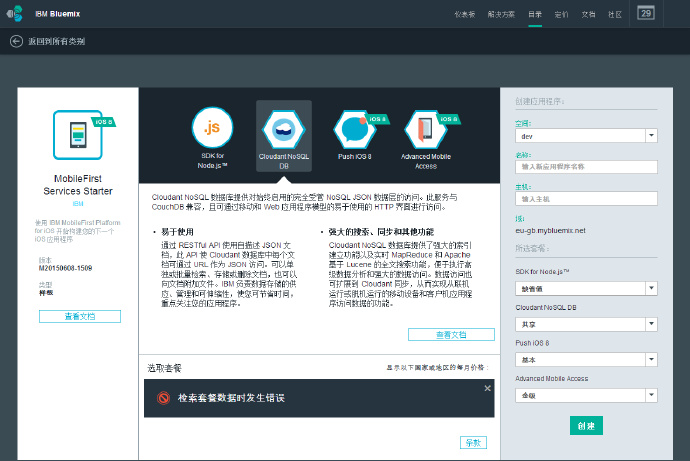Click the 检索套餐数据时发生错误 message text
690x461 pixels.
[x=231, y=398]
